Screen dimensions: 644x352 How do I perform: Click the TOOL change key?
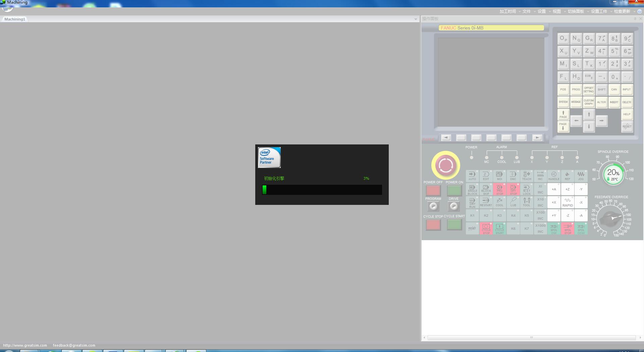[527, 202]
